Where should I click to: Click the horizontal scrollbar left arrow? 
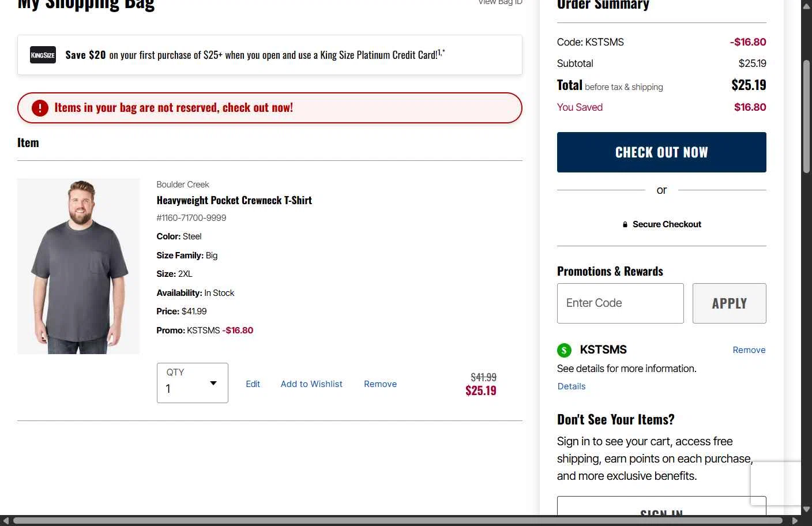tap(6, 520)
